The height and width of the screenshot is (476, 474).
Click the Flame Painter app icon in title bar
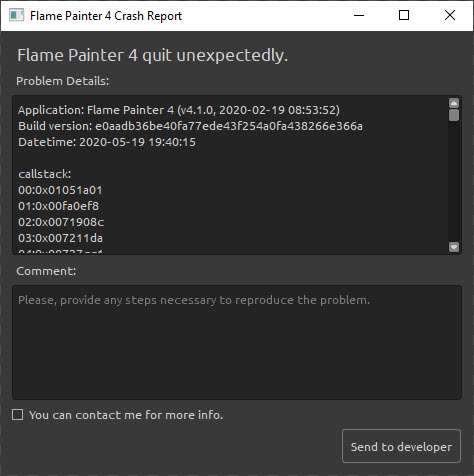coord(16,15)
